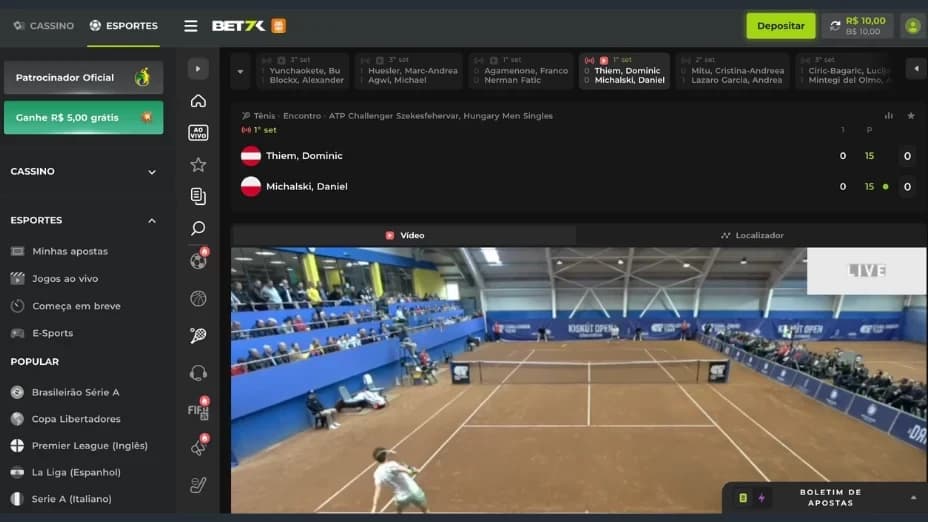
Task: Click Thiem, Dominic player name
Action: [x=304, y=156]
